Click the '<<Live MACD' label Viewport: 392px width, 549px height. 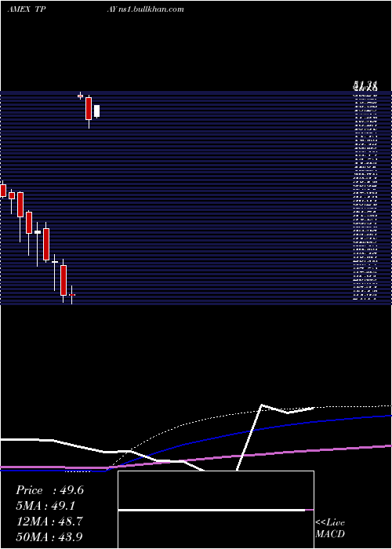[x=330, y=528]
